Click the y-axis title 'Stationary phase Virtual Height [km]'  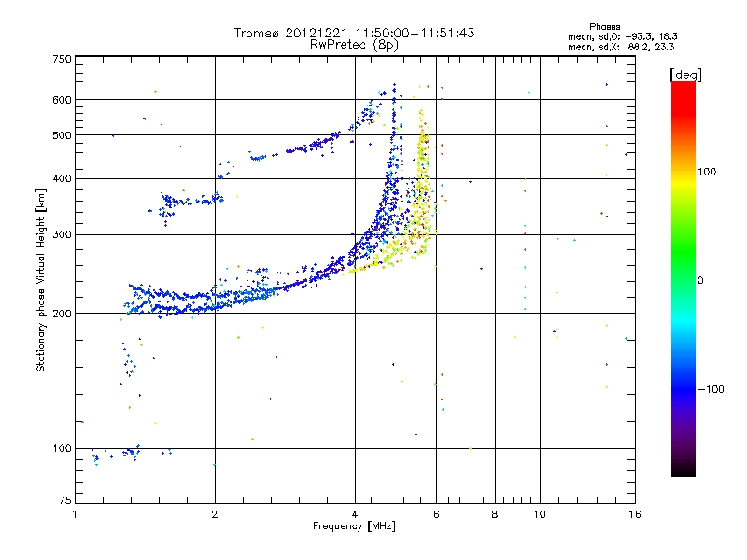click(x=41, y=281)
